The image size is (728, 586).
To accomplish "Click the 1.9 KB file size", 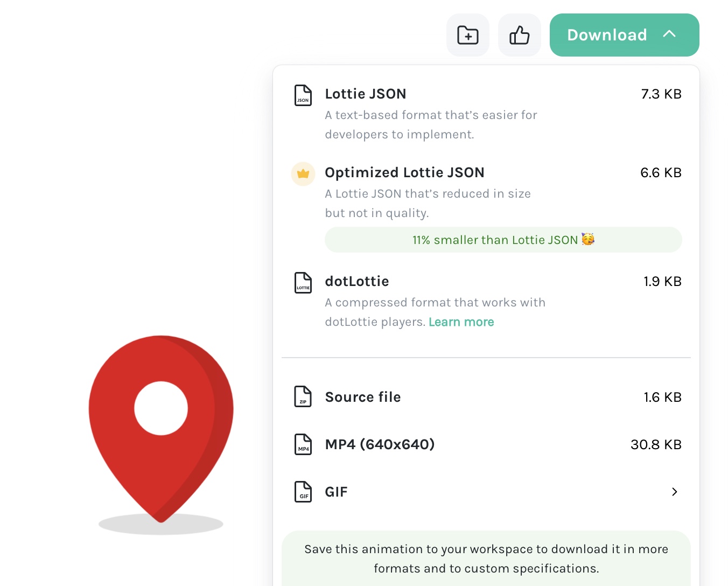I will [662, 281].
